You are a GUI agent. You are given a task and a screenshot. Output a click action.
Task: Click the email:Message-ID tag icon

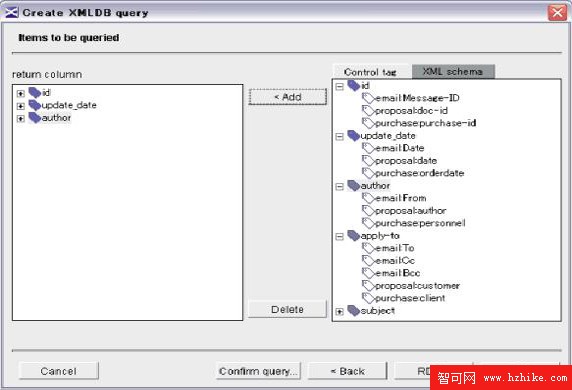click(368, 98)
